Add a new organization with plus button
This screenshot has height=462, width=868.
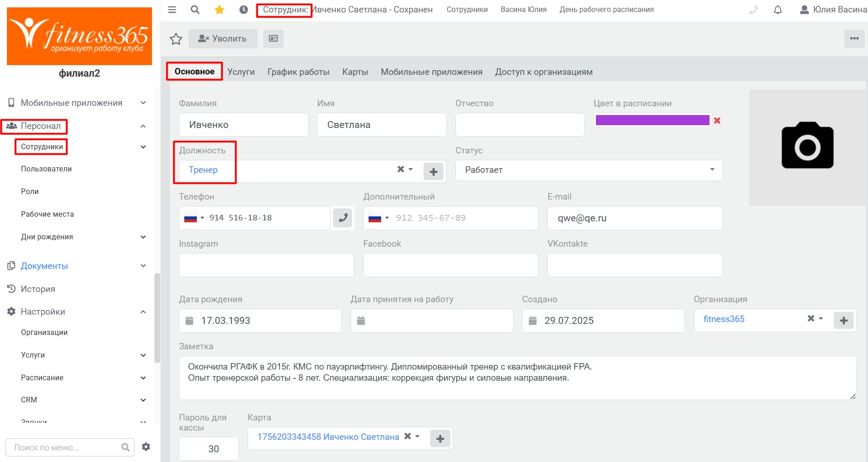tap(844, 321)
